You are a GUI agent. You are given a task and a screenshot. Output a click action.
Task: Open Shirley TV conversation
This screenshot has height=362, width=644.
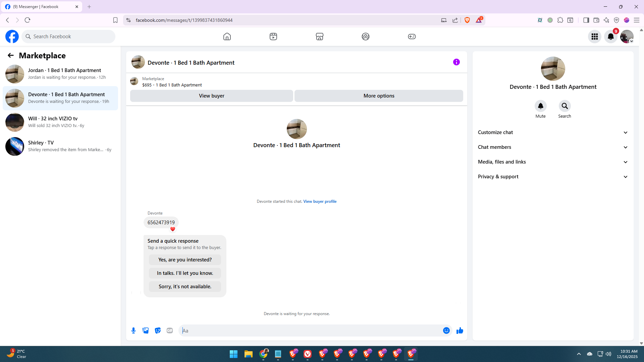(x=60, y=146)
